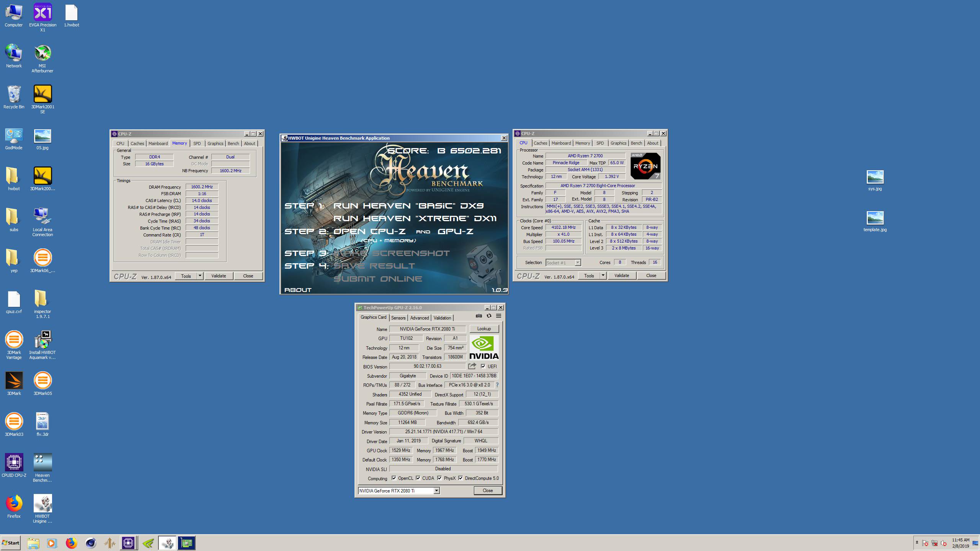Click GPU-Z BIOS share/export icon
The height and width of the screenshot is (551, 980).
tap(472, 366)
